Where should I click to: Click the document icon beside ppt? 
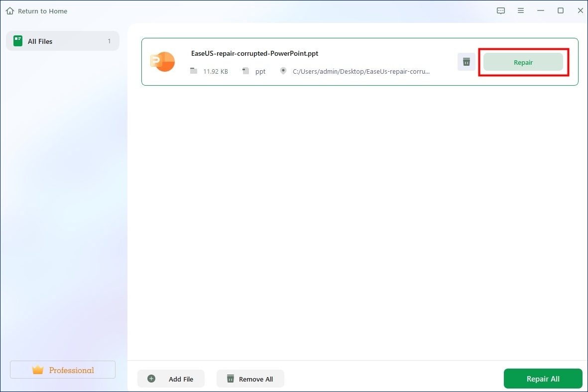tap(245, 71)
